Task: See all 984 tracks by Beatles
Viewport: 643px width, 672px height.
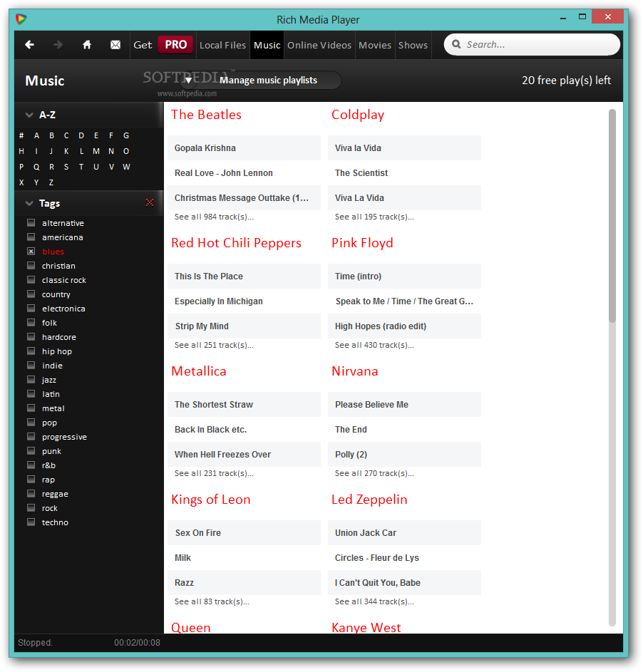Action: (214, 217)
